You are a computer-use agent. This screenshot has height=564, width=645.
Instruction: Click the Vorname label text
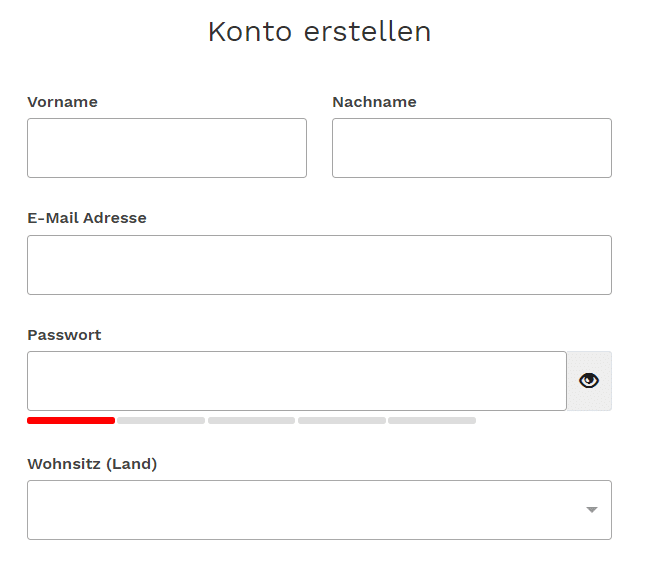[x=63, y=102]
